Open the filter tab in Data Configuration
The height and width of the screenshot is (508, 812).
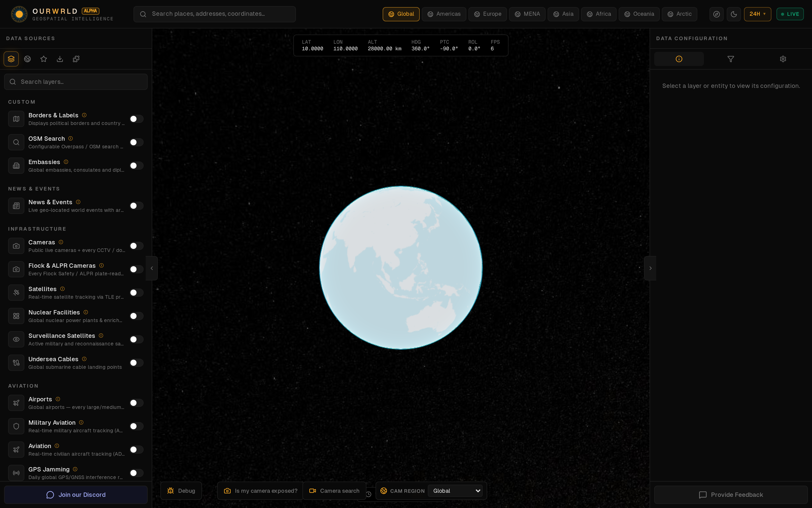tap(731, 59)
